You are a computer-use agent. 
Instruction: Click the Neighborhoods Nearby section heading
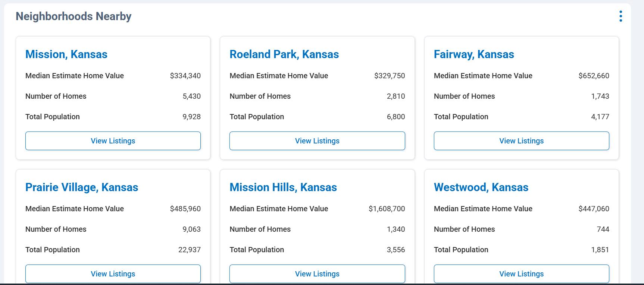click(x=73, y=16)
